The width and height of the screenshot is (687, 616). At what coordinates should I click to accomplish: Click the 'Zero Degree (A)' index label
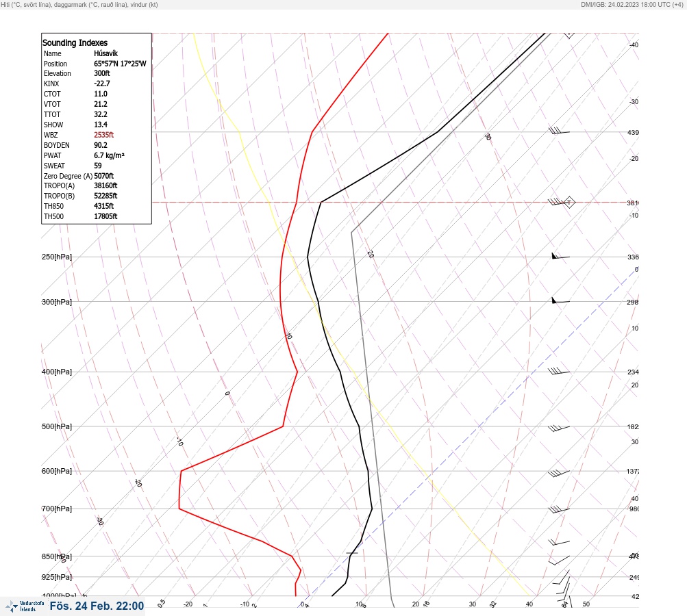click(68, 176)
